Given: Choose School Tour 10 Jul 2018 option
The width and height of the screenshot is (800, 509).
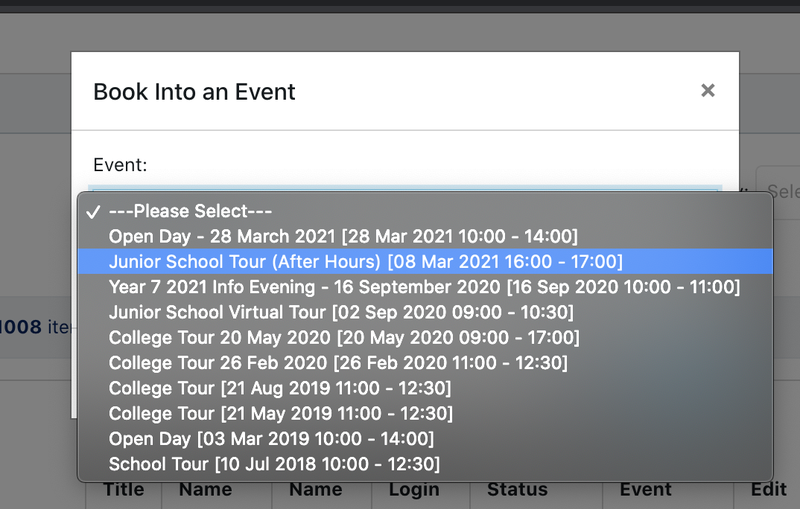Looking at the screenshot, I should click(x=274, y=464).
